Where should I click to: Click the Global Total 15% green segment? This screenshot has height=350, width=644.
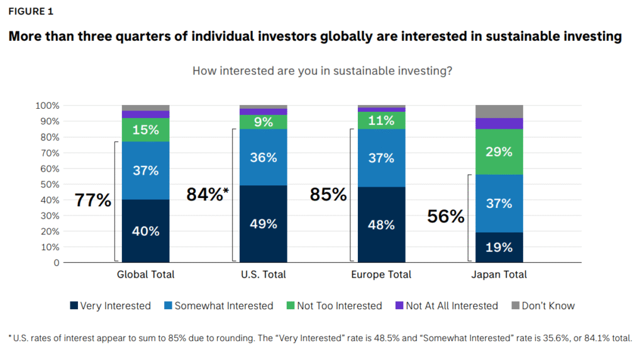(x=145, y=130)
